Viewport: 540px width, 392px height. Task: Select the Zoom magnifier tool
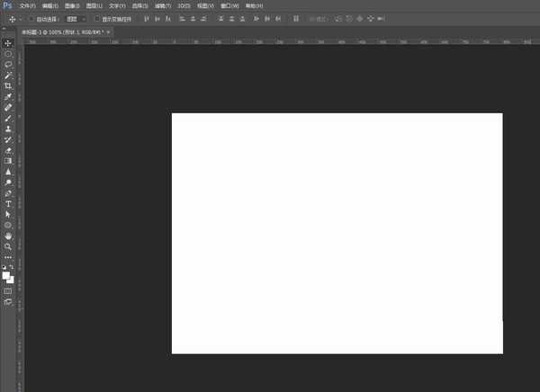click(8, 246)
